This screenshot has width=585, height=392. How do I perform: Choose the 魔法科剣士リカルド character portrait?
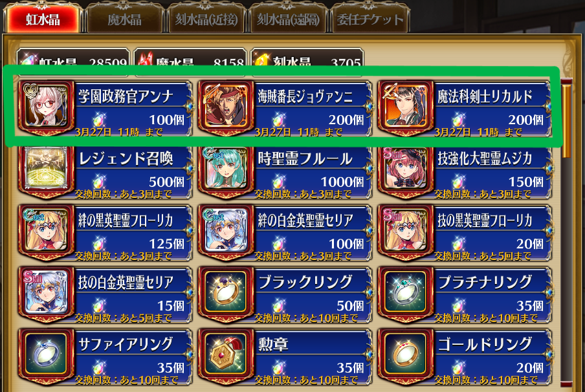(x=406, y=105)
